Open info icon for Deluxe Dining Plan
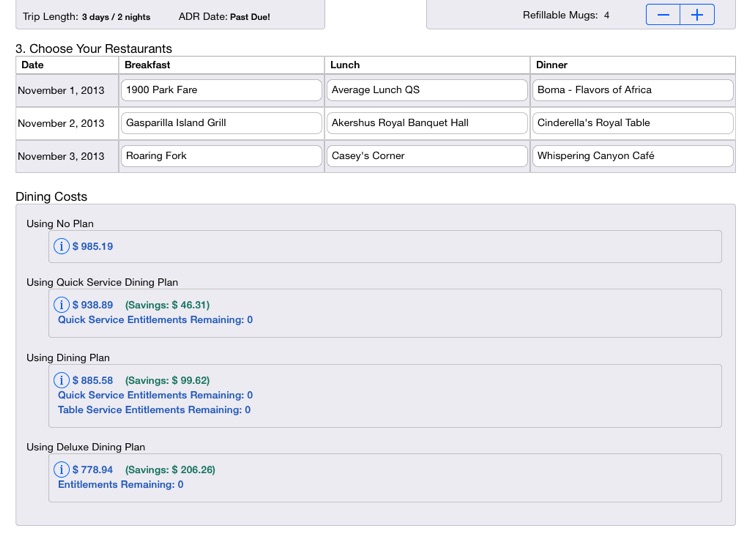This screenshot has height=548, width=750. tap(61, 470)
